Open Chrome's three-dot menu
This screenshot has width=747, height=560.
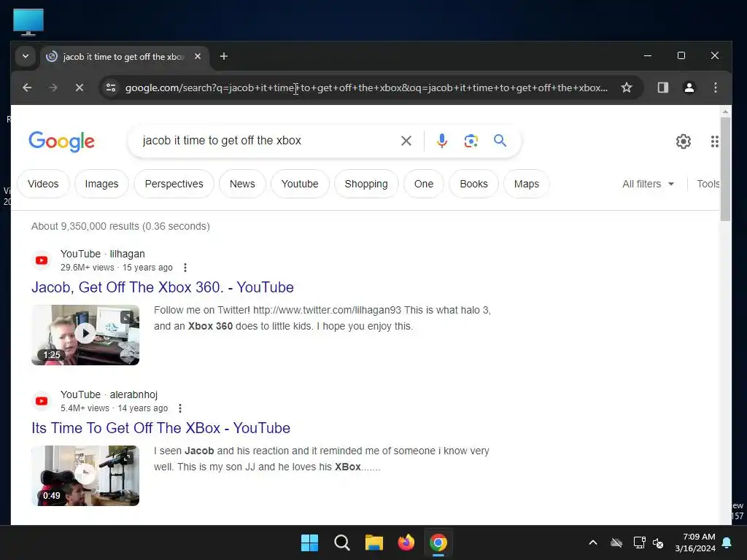pyautogui.click(x=715, y=87)
